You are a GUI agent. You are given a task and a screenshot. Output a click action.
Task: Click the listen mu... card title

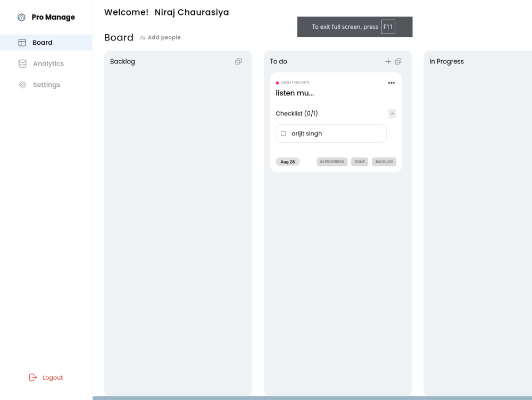click(x=295, y=93)
